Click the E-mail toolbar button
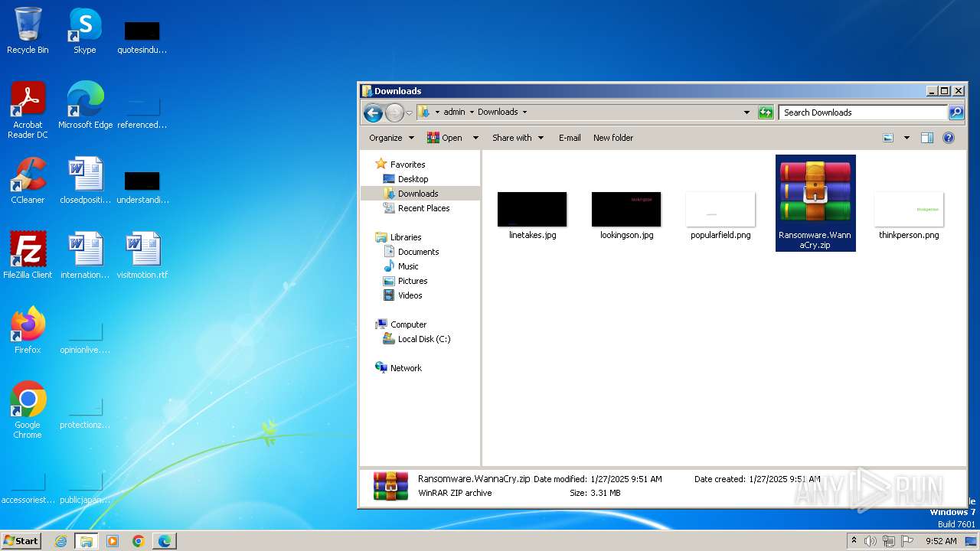Screen dimensions: 980x551 [570, 138]
